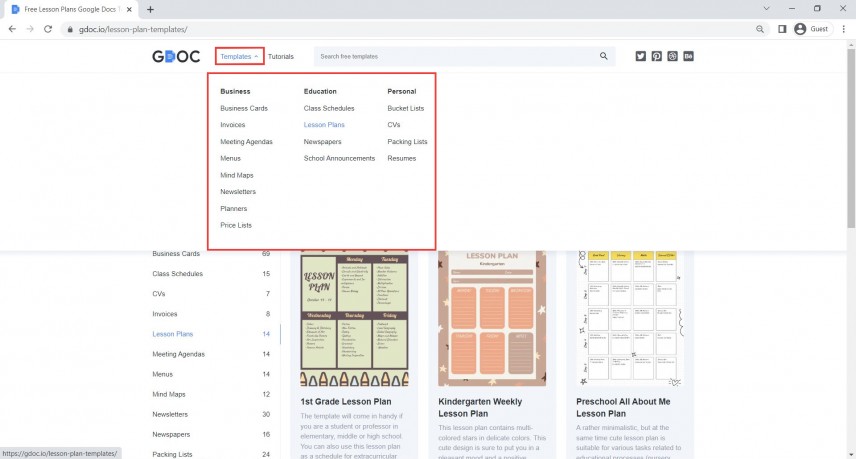The width and height of the screenshot is (856, 459).
Task: Reload the page
Action: click(48, 29)
